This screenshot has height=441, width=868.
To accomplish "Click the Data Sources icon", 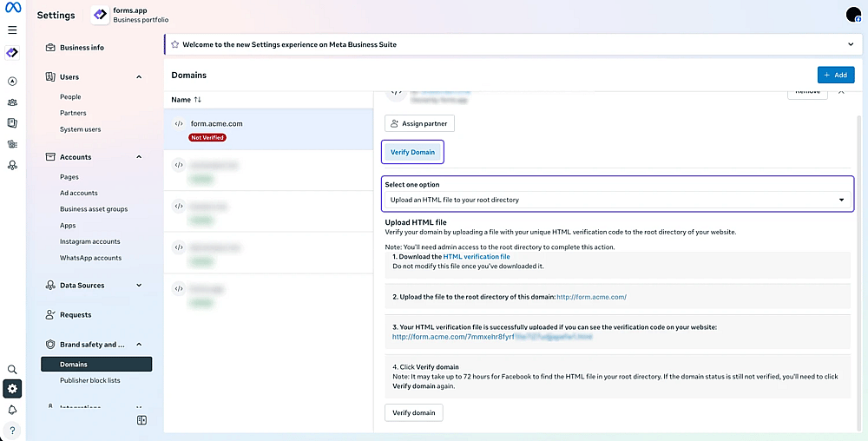I will coord(50,286).
